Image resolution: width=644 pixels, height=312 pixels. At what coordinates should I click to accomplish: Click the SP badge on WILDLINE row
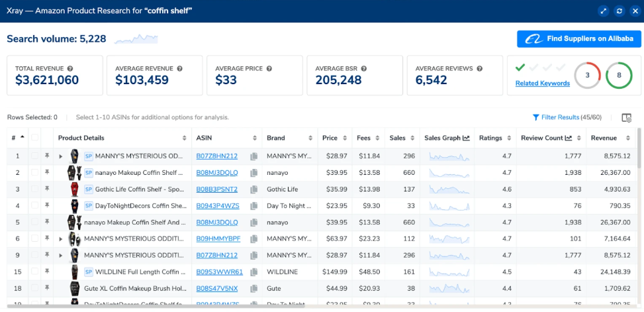(x=88, y=272)
